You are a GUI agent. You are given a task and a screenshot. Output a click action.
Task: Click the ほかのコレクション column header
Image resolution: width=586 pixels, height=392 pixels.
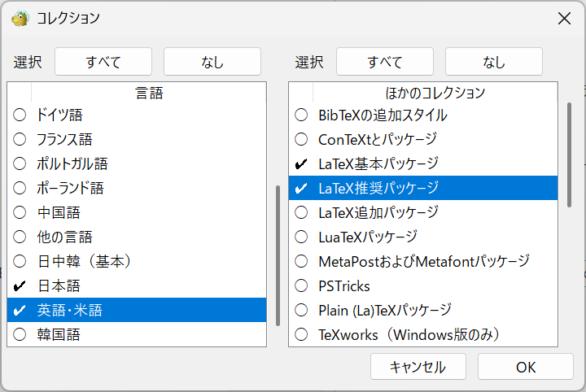click(435, 93)
